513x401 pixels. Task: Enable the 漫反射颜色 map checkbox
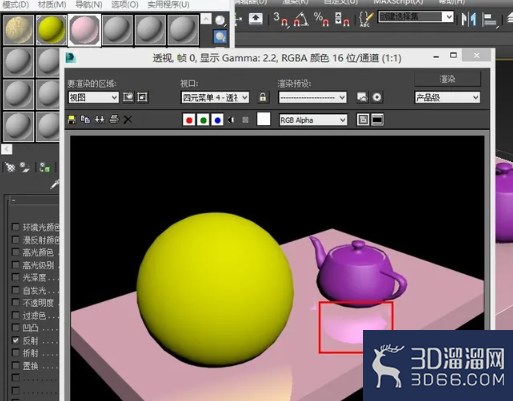15,240
